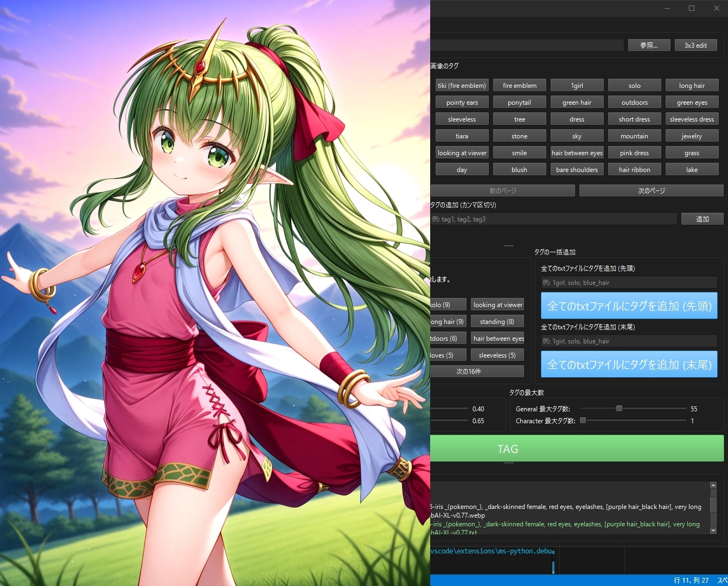Click the 'outdoors' image tag

[634, 103]
